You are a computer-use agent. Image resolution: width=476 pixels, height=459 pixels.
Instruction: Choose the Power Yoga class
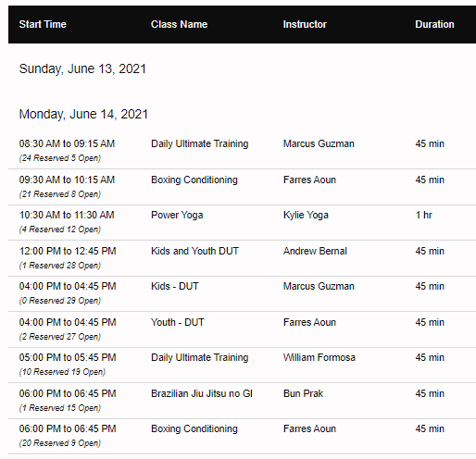pos(177,215)
